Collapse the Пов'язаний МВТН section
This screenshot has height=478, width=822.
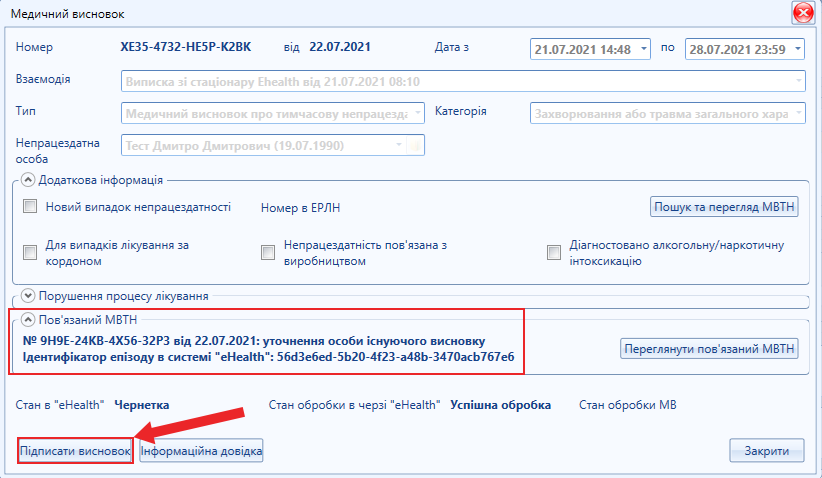coord(28,320)
